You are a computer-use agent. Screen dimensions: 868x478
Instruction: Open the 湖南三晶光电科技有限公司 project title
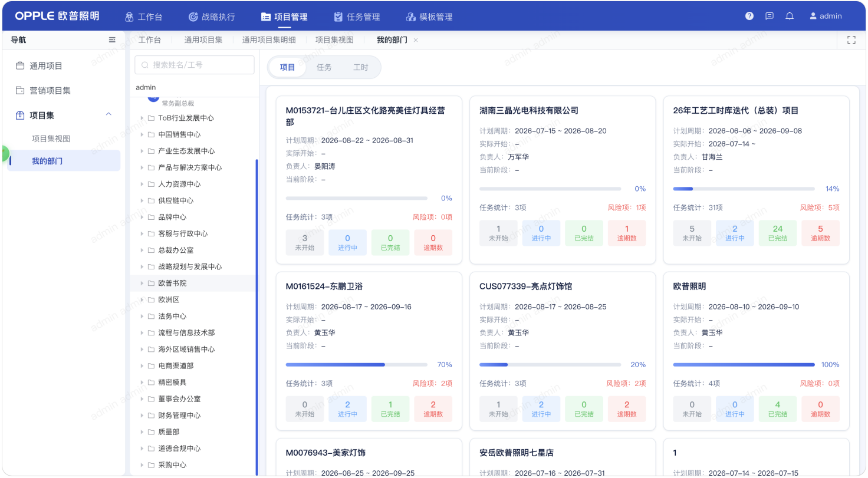point(529,110)
